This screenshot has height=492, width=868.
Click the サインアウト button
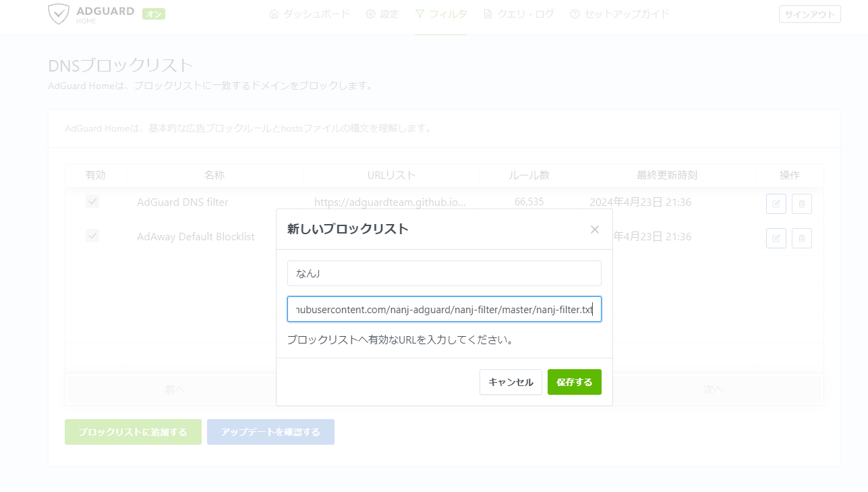tap(809, 14)
